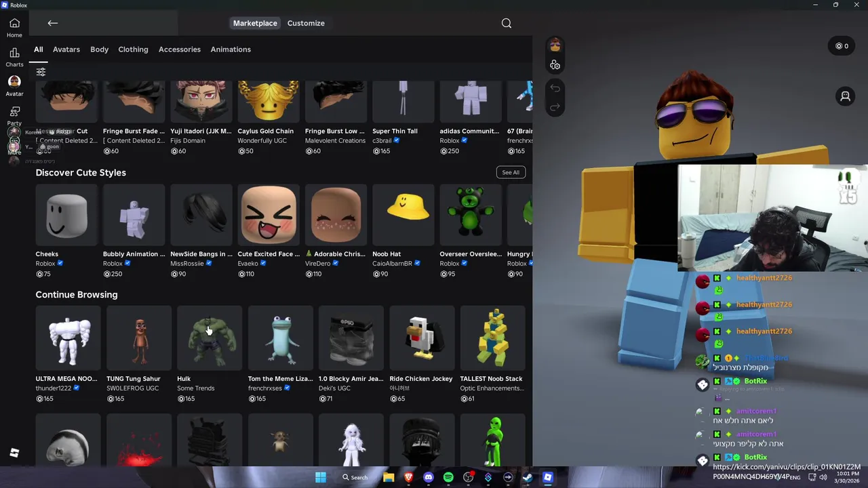The width and height of the screenshot is (868, 488).
Task: Open Charts in the sidebar
Action: pos(14,57)
